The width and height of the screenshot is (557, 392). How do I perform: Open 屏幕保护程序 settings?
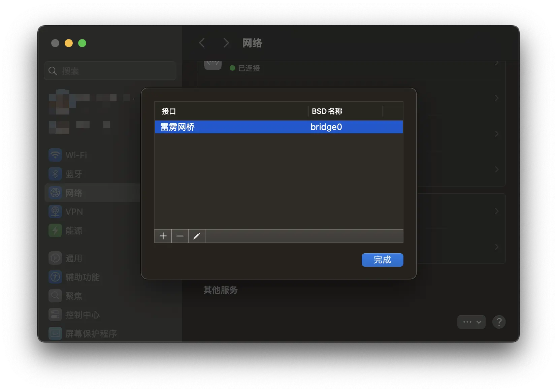click(x=91, y=333)
